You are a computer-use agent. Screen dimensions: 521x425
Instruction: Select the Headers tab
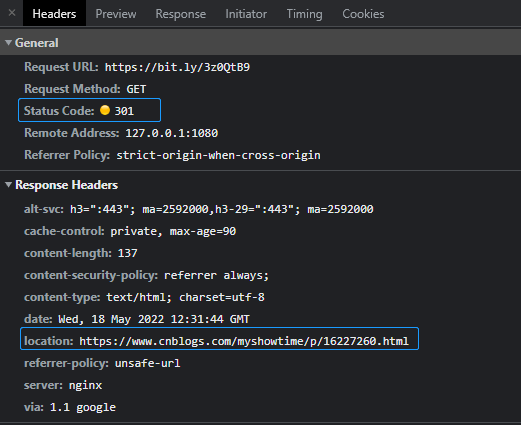(54, 14)
